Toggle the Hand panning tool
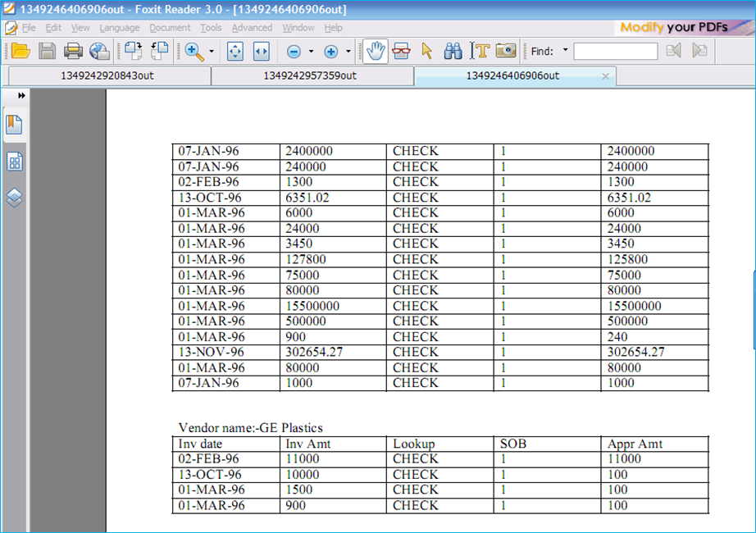 pyautogui.click(x=375, y=51)
